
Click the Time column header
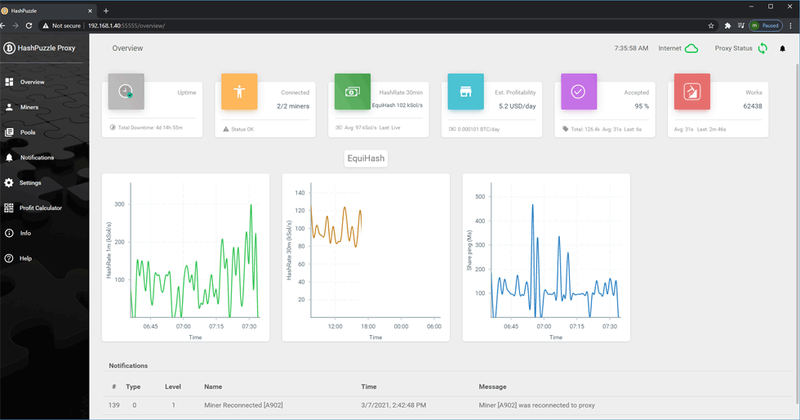(369, 387)
